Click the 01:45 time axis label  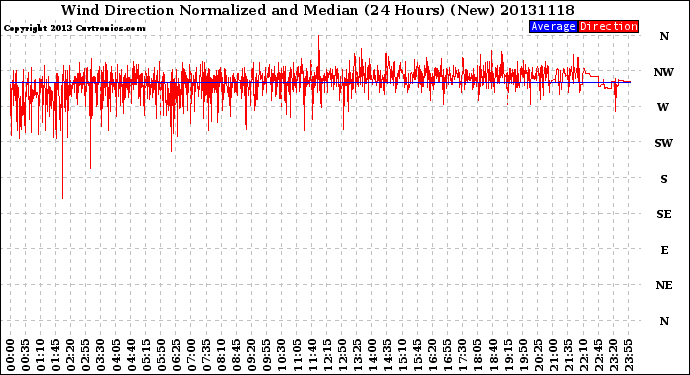pos(56,355)
